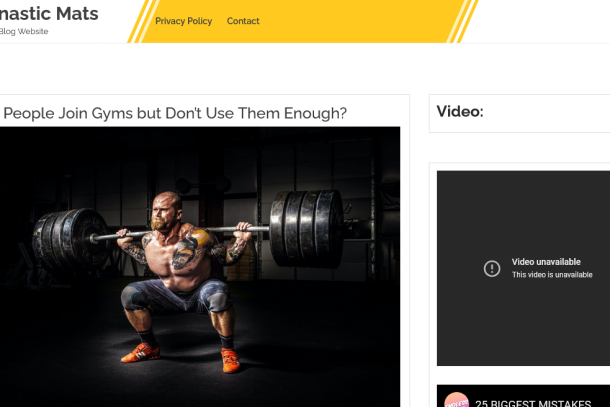610x407 pixels.
Task: Click the "This video is unavailable" message
Action: click(x=552, y=275)
